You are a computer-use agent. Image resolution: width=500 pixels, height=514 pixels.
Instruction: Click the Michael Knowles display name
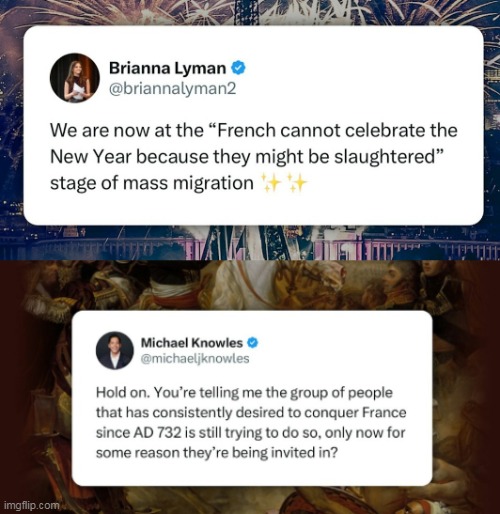pos(192,343)
